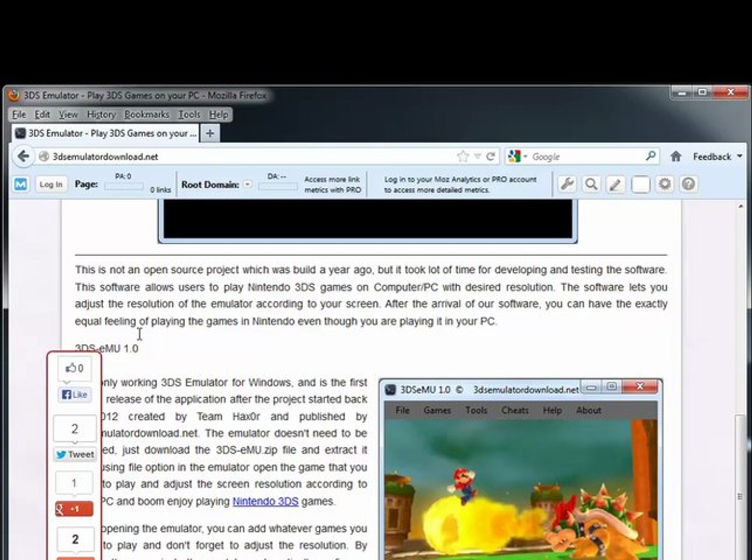This screenshot has width=752, height=560.
Task: Click the Google search input field
Action: pos(586,156)
